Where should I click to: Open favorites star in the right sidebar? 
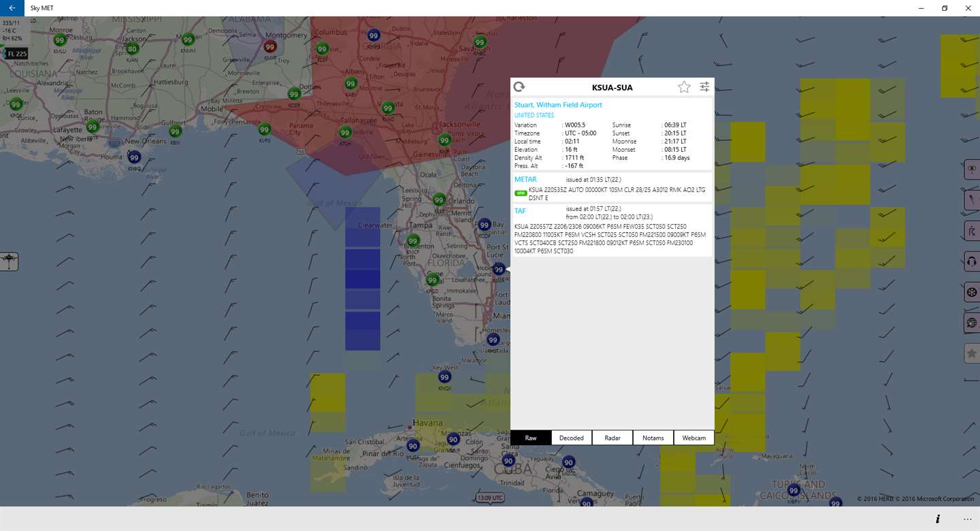(x=972, y=354)
